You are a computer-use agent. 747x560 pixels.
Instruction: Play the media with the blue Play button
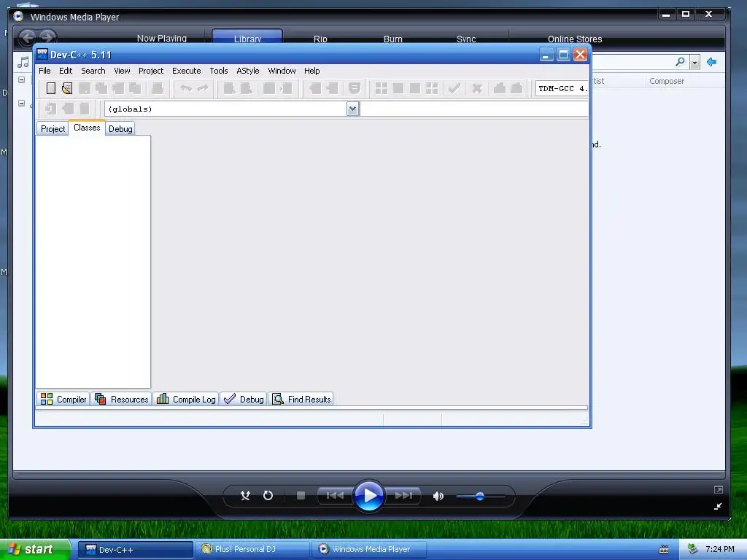369,496
